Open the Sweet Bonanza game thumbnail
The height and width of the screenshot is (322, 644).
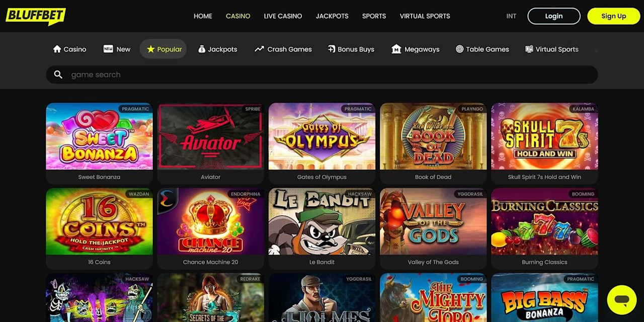(x=99, y=136)
